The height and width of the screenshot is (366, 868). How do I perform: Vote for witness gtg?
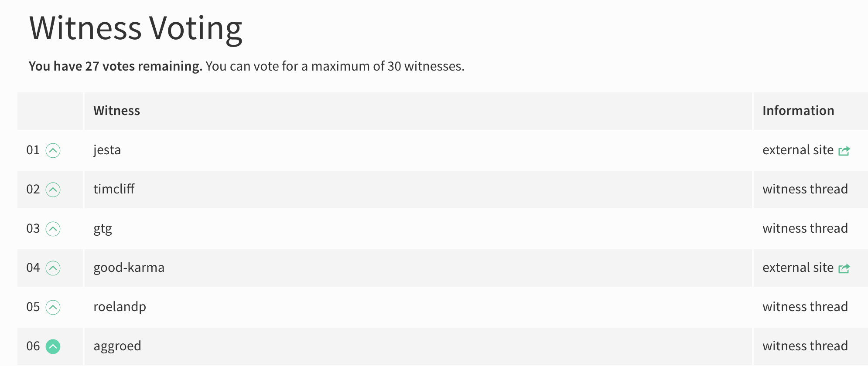pyautogui.click(x=53, y=229)
